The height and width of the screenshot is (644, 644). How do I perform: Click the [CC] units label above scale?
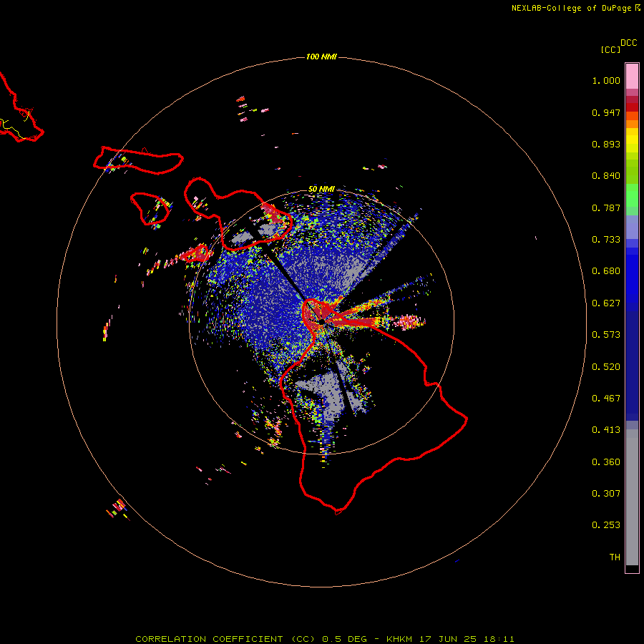click(x=610, y=49)
